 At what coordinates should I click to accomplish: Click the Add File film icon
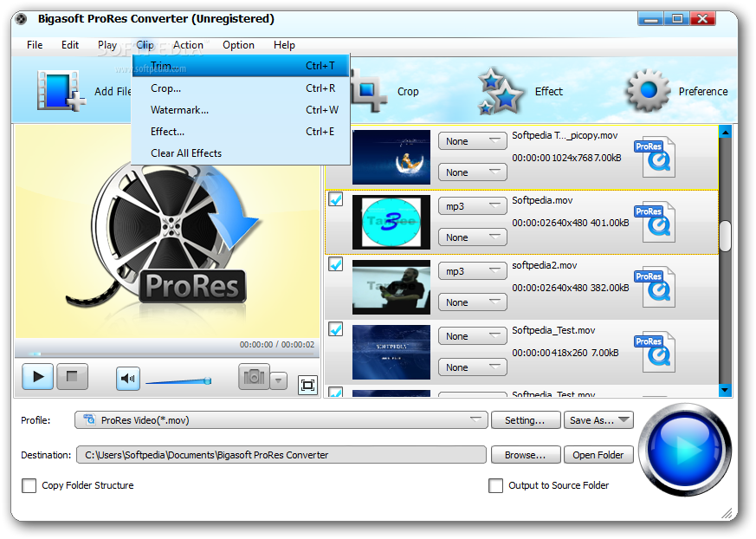(x=60, y=91)
